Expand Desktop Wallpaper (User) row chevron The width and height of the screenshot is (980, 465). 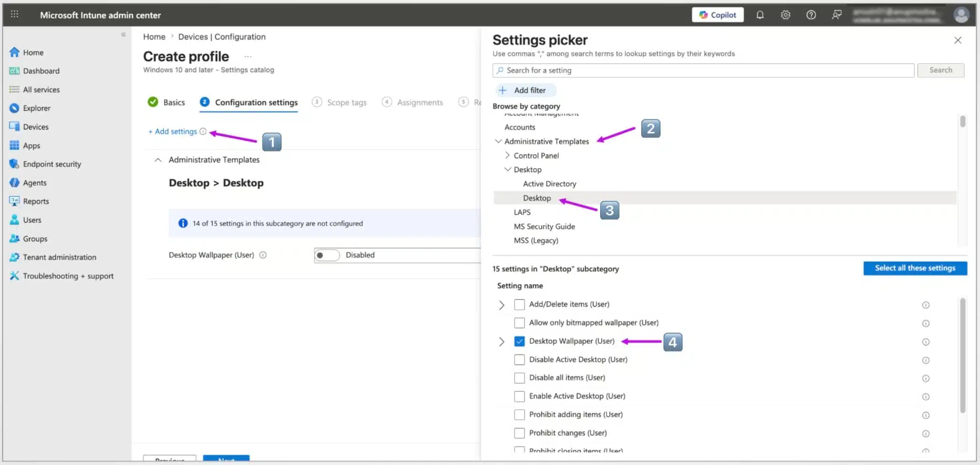click(501, 342)
